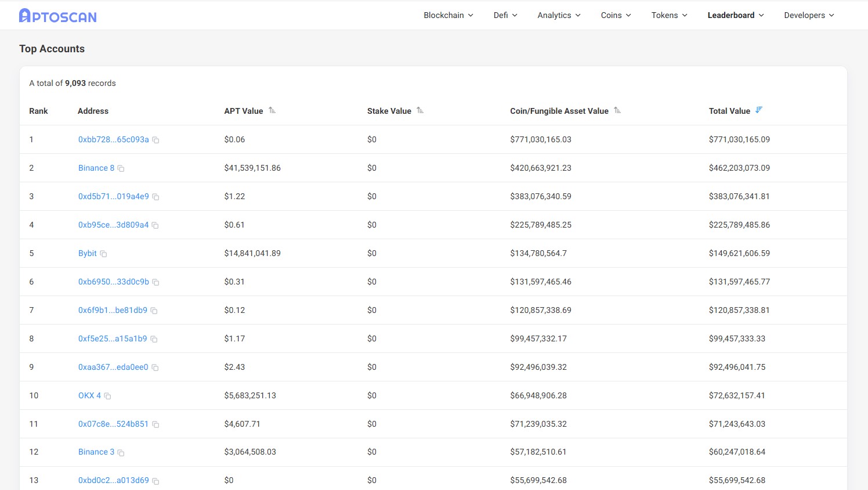Select total value $225,789,485.86
The width and height of the screenshot is (868, 490).
click(739, 225)
